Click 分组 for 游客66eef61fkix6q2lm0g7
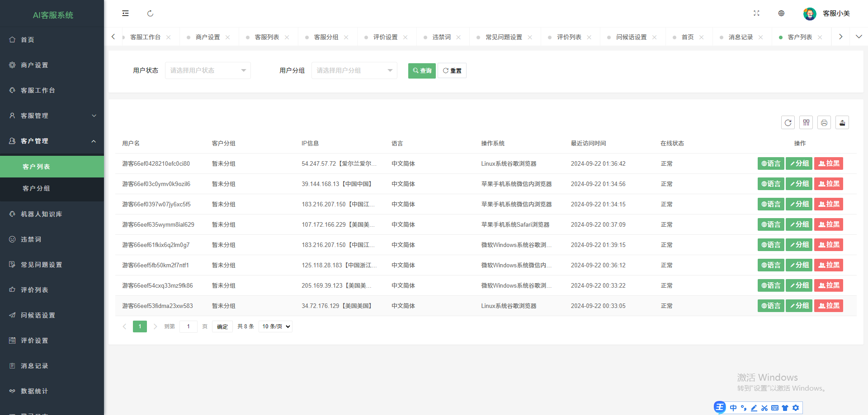 coord(799,245)
